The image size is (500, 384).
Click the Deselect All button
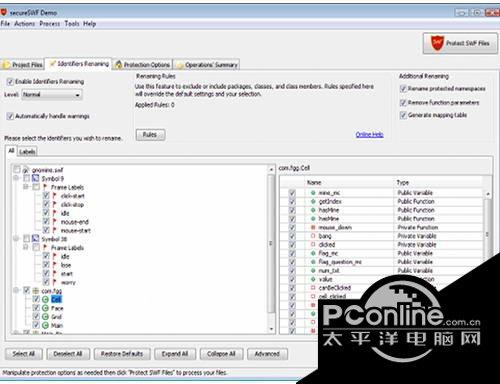pyautogui.click(x=68, y=354)
